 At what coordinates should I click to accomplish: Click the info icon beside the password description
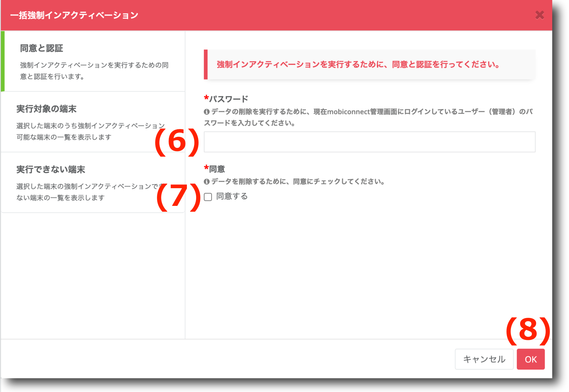pos(207,112)
